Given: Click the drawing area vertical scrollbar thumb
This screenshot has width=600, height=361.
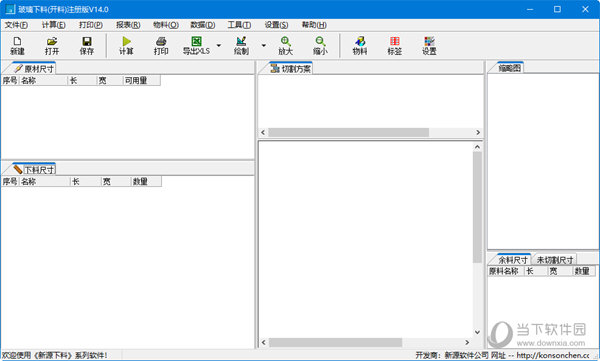Looking at the screenshot, I should (477, 207).
